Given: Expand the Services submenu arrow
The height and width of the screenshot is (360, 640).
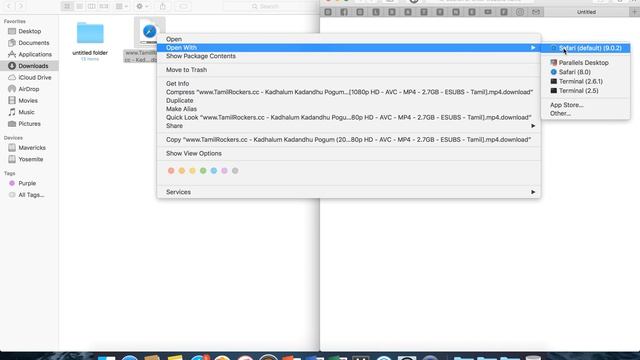Looking at the screenshot, I should 533,192.
